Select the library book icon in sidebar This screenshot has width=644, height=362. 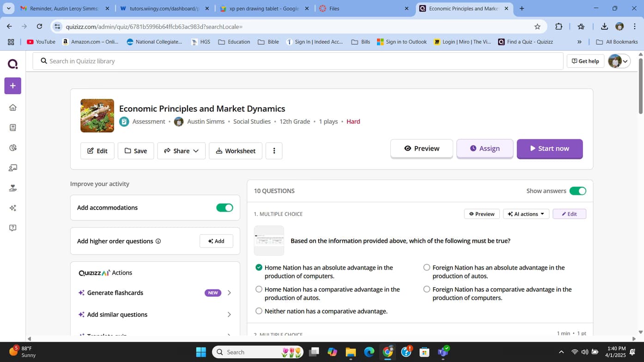(12, 127)
